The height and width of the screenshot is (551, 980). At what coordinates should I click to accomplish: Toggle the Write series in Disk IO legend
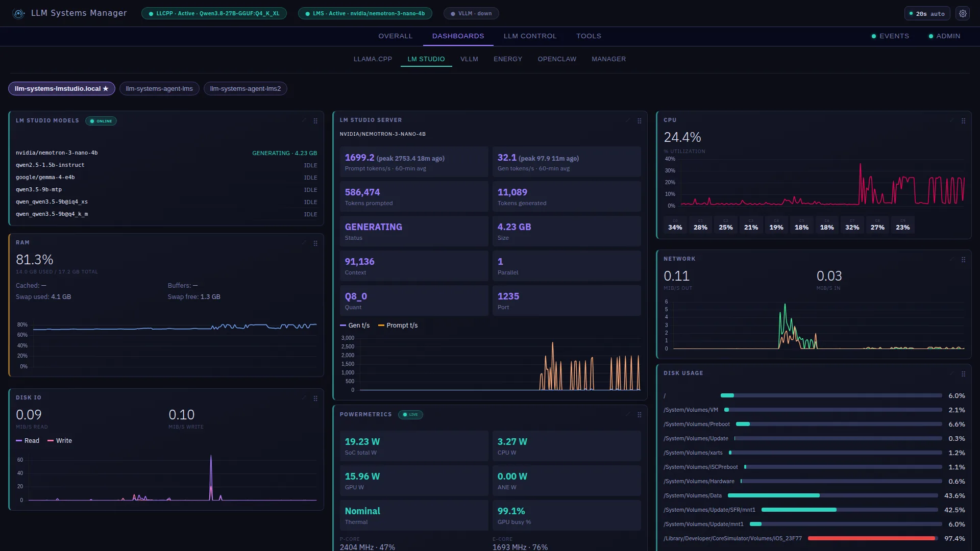coord(60,441)
